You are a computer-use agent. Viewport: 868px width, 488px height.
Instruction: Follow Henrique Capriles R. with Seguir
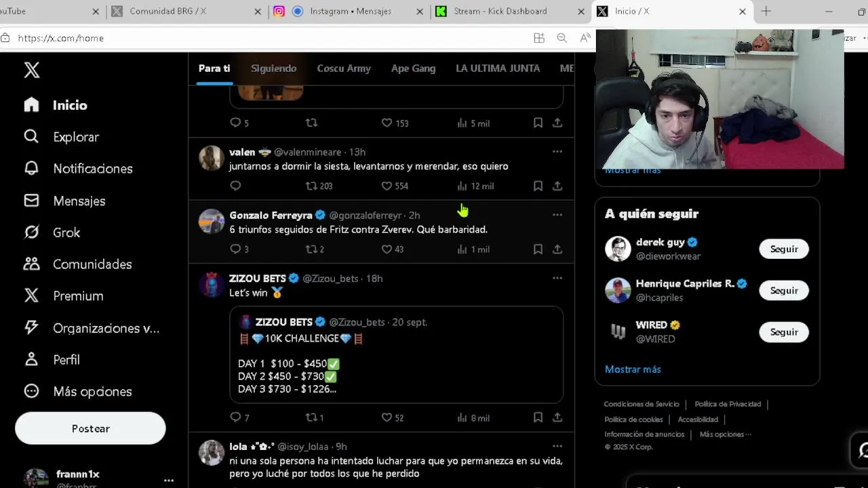(x=784, y=290)
